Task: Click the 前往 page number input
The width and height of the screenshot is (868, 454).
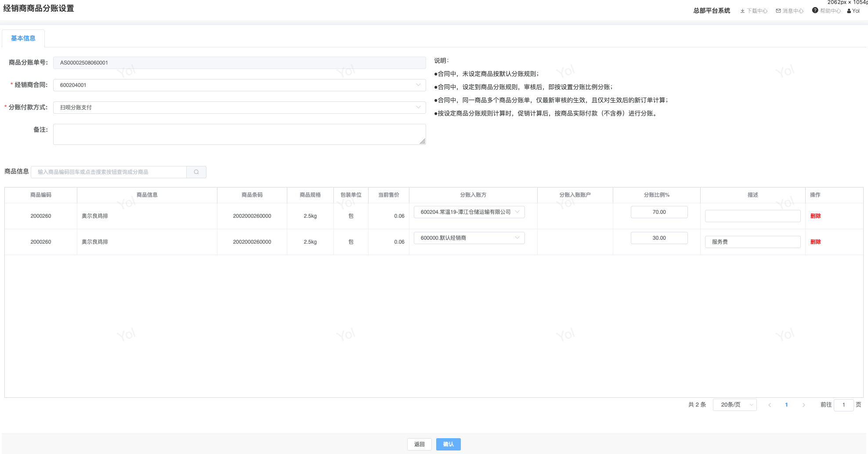Action: [844, 405]
